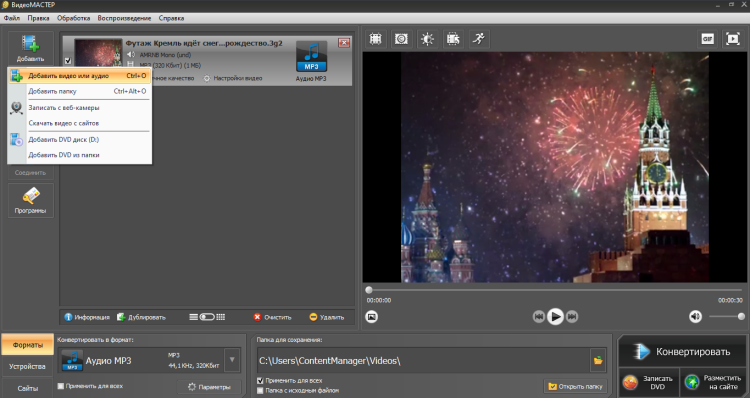
Task: Jump to next frame button
Action: 572,317
